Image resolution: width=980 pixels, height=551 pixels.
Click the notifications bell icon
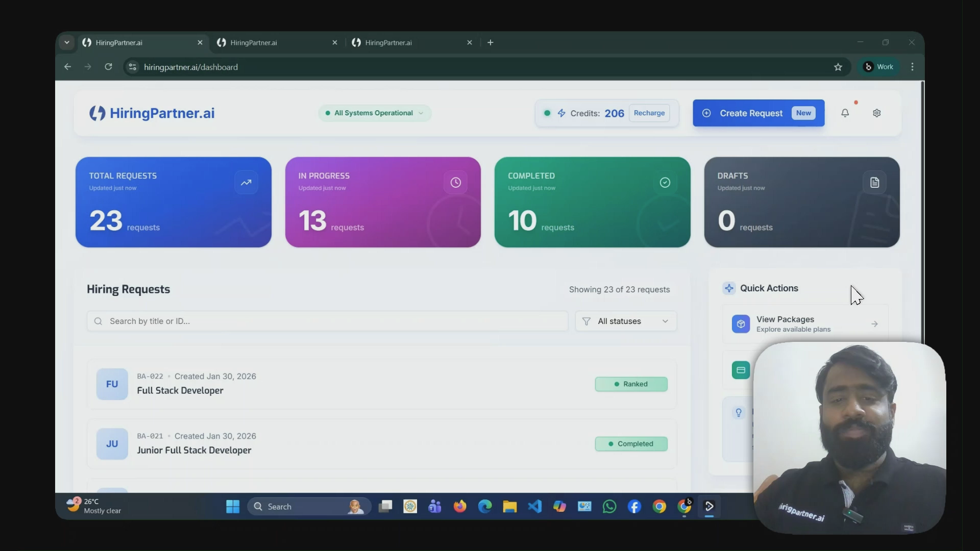pos(845,113)
